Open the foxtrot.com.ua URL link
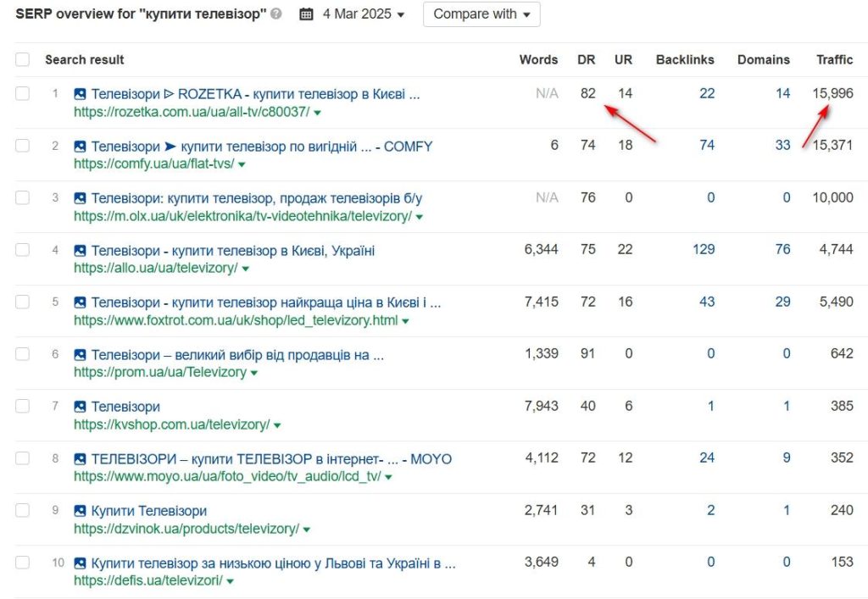 point(236,321)
